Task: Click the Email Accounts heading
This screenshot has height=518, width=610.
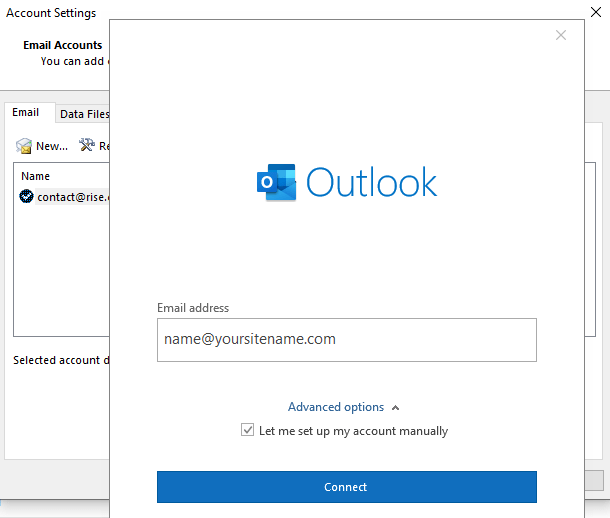Action: click(x=63, y=45)
